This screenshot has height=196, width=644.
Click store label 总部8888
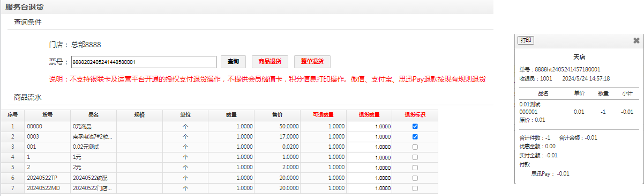(86, 45)
